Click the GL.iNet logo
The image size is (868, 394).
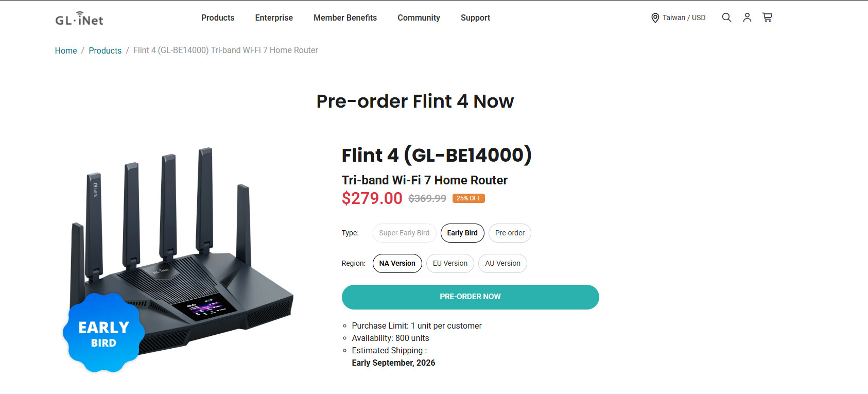pos(79,19)
